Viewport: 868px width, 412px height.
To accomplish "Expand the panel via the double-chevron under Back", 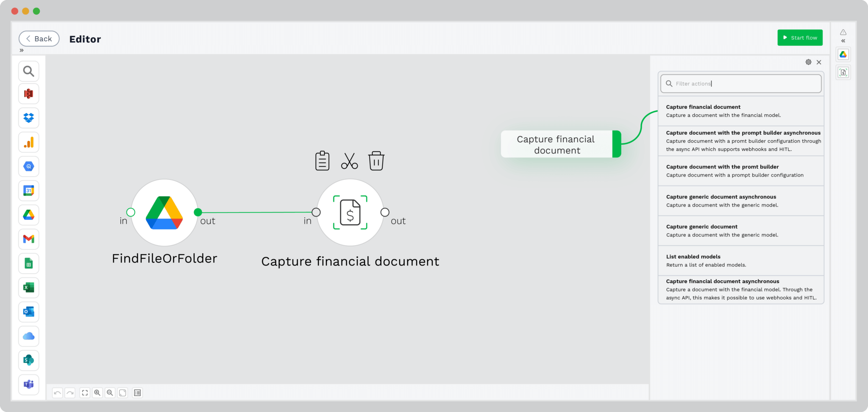I will click(22, 50).
